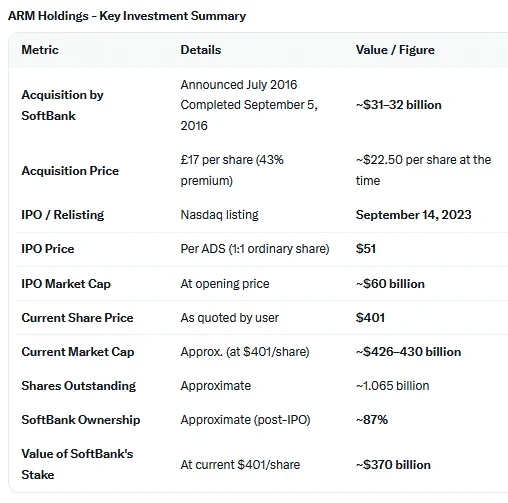Click the IPO / Relisting row label
This screenshot has width=508, height=503.
click(x=63, y=215)
